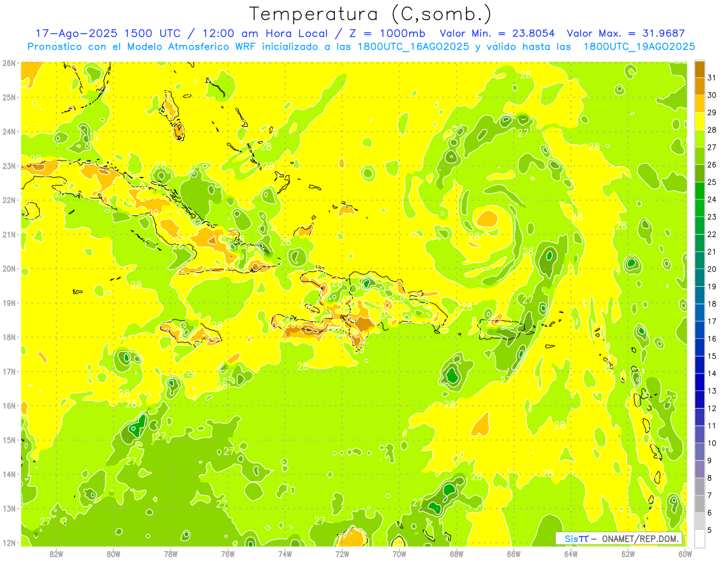
Task: Click the 14 label on the color scale
Action: point(712,373)
